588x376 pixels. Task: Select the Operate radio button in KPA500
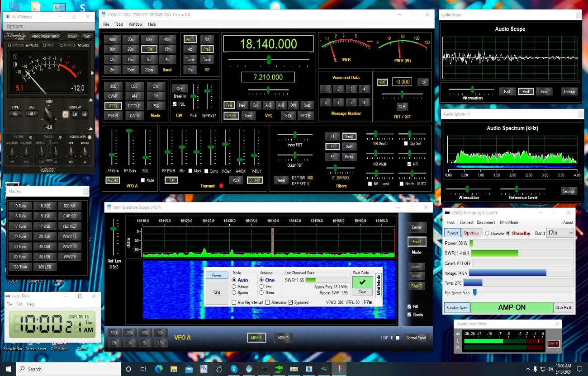coord(487,233)
